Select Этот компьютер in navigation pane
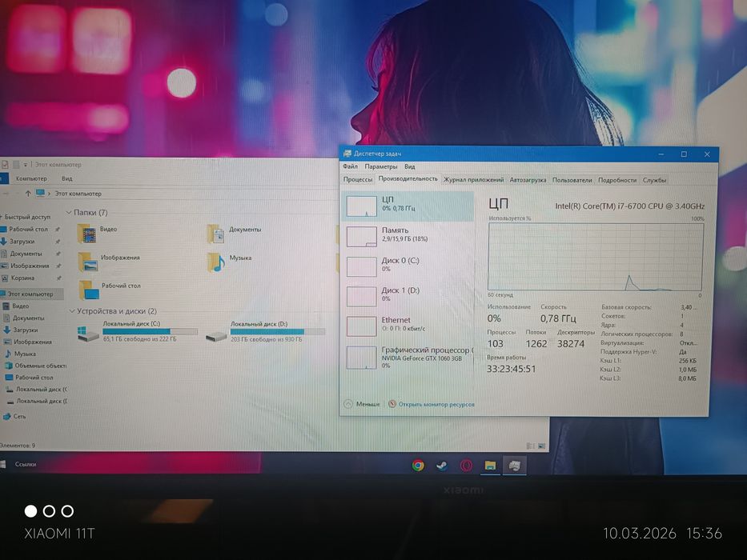747x560 pixels. (x=30, y=294)
